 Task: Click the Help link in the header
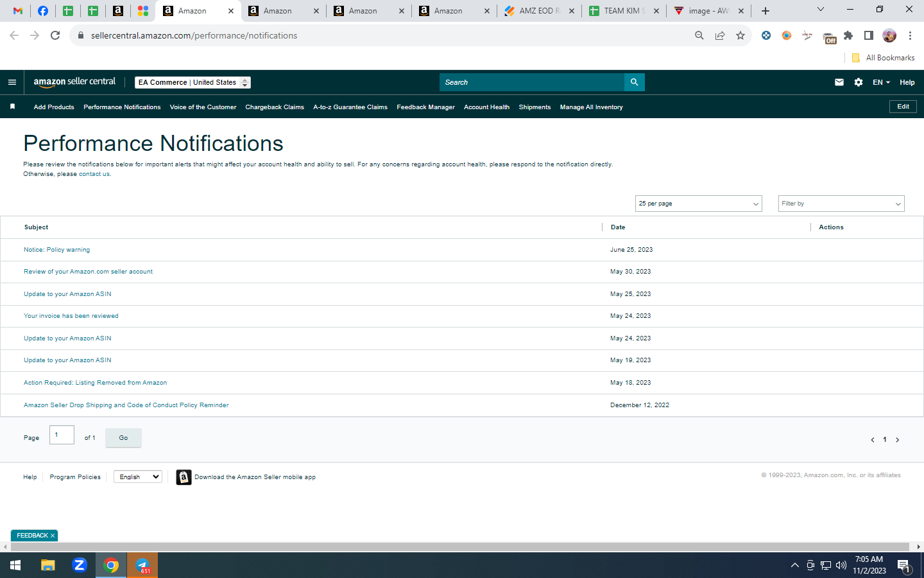coord(907,82)
